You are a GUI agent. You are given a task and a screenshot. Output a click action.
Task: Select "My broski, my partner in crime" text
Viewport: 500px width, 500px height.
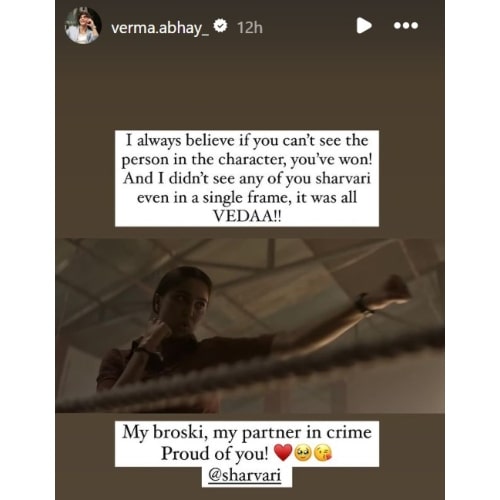(247, 433)
